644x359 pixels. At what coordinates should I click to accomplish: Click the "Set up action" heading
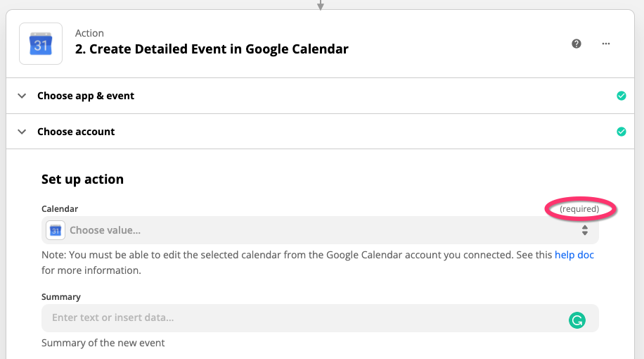pos(82,179)
